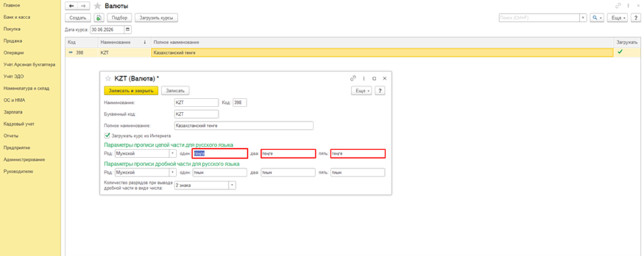Open Род dropdown for дробной части
644x256 pixels.
[x=173, y=173]
